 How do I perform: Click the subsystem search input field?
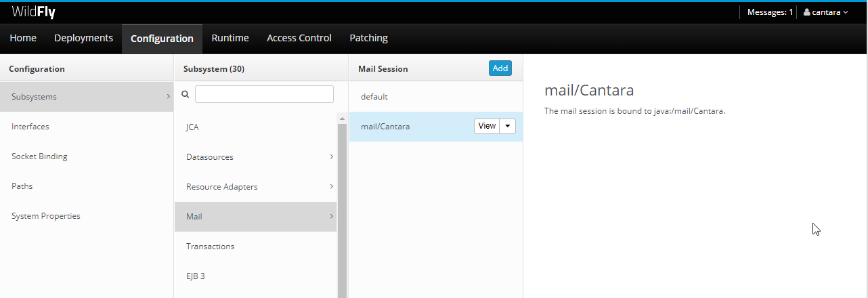click(x=264, y=94)
